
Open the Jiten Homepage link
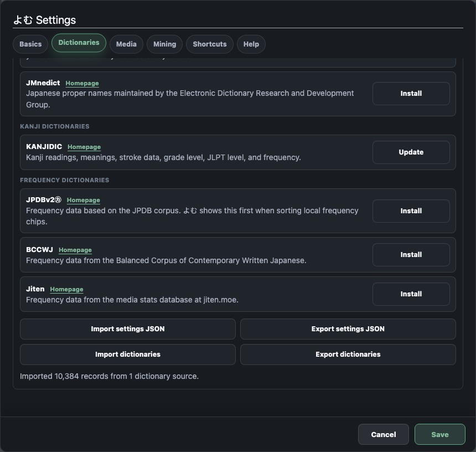[x=66, y=290]
